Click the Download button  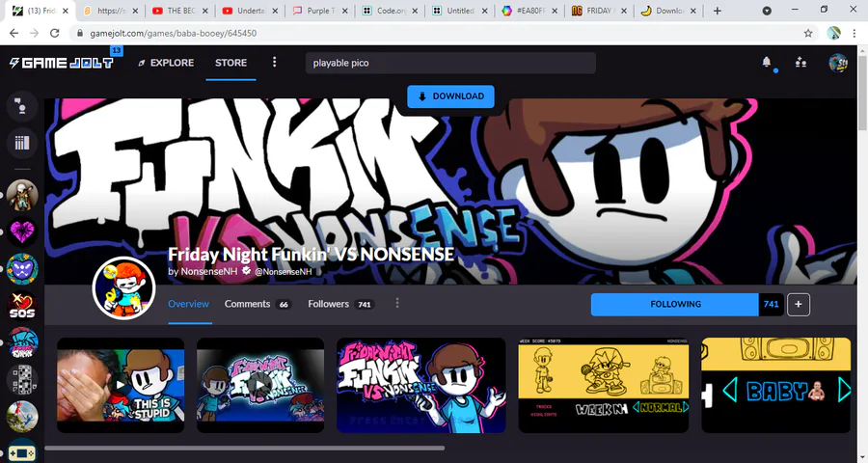click(450, 96)
